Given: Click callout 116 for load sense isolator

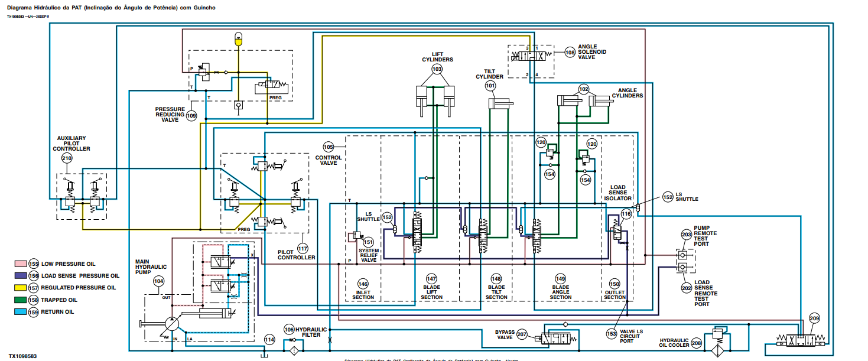Looking at the screenshot, I should click(626, 215).
